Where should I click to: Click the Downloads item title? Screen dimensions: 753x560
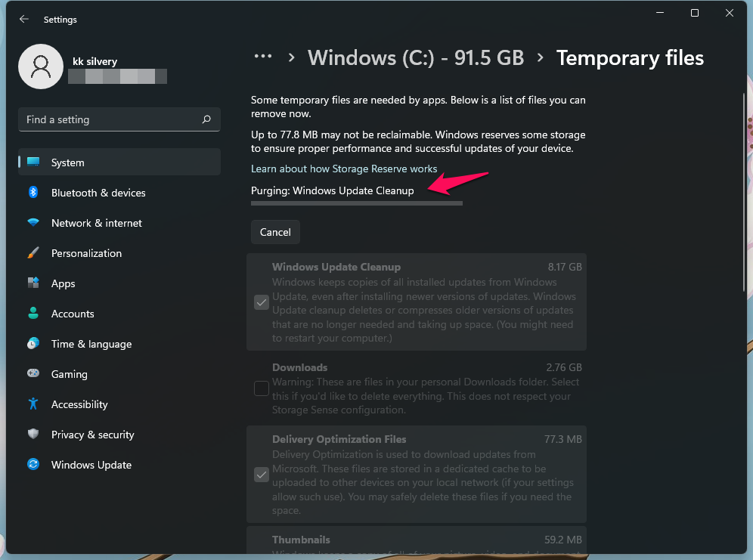pyautogui.click(x=299, y=367)
